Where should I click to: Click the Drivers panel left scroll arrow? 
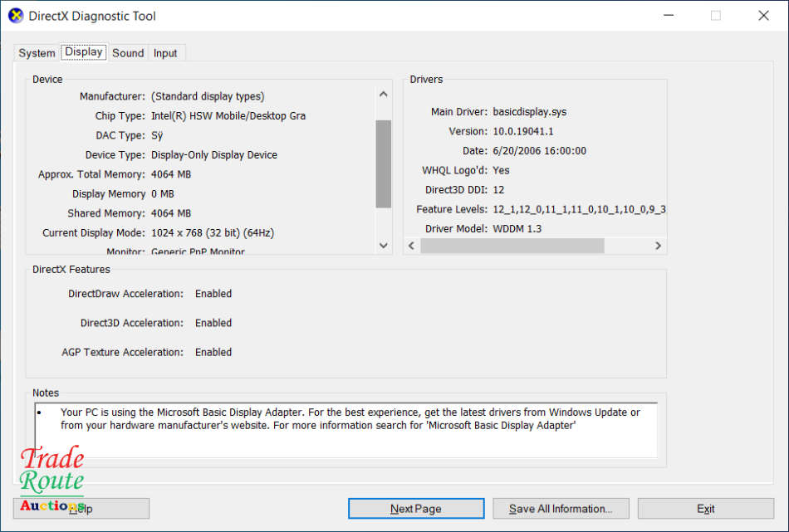click(x=411, y=246)
